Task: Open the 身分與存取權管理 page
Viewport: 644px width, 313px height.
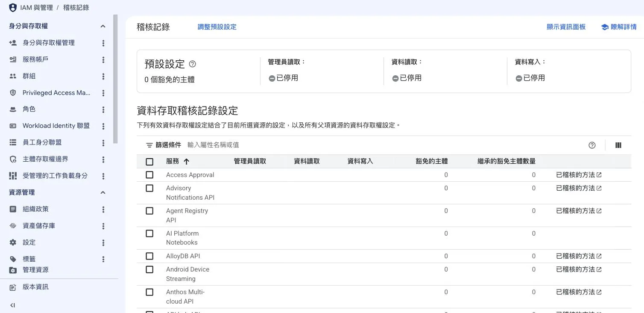Action: click(x=49, y=43)
